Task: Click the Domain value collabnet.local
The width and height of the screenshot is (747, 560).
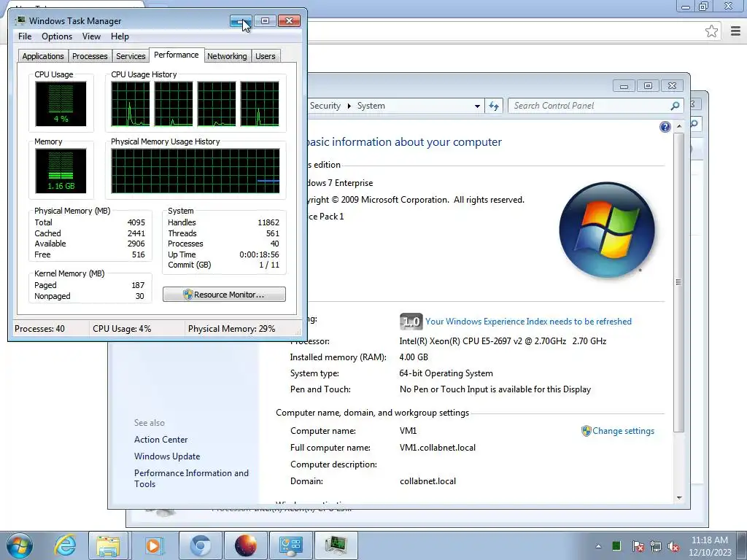Action: (427, 481)
